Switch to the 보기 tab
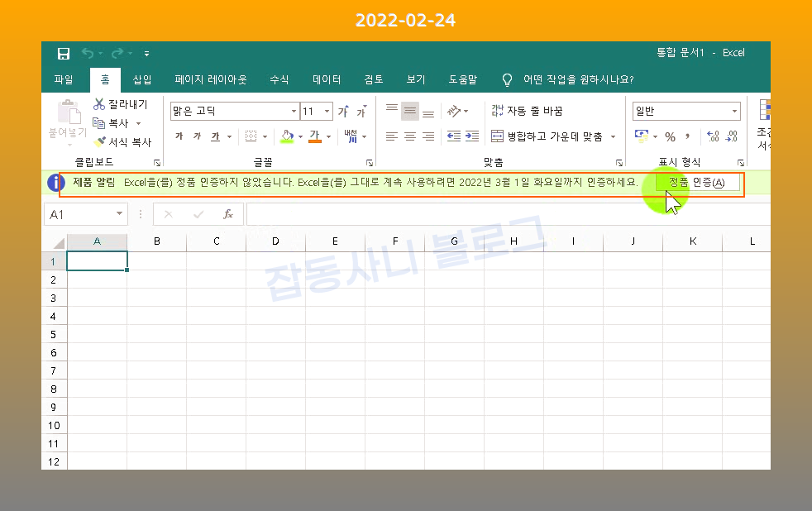The width and height of the screenshot is (812, 511). click(415, 79)
